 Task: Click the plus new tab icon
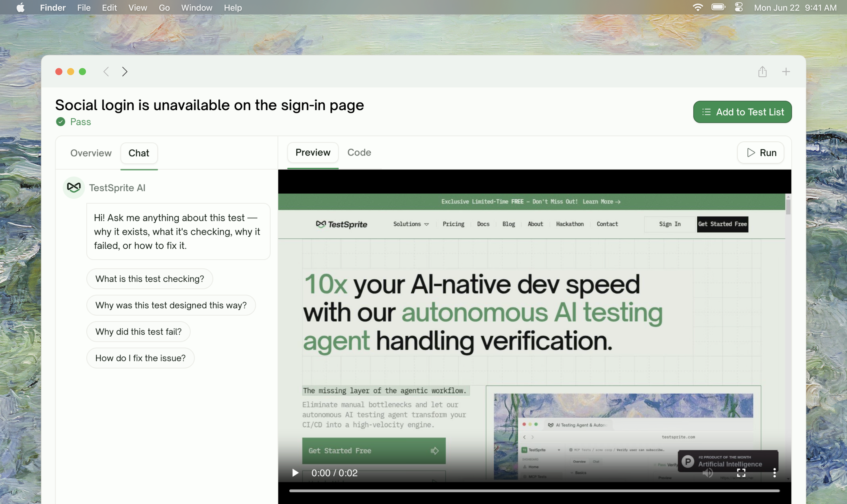click(x=786, y=72)
